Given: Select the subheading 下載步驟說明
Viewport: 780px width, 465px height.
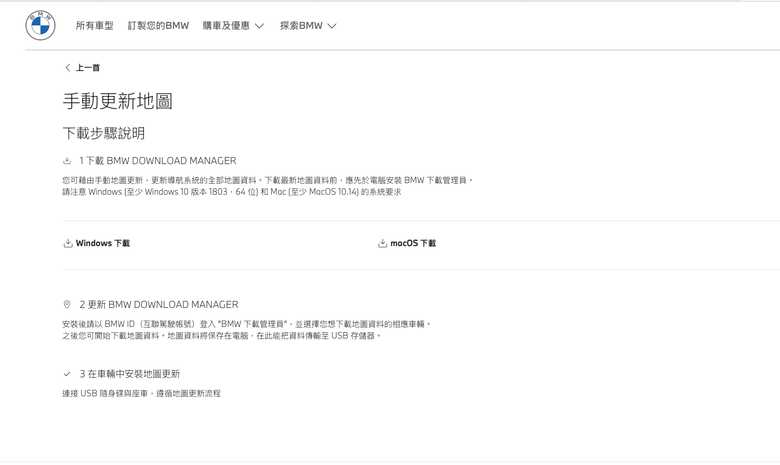Looking at the screenshot, I should 103,133.
